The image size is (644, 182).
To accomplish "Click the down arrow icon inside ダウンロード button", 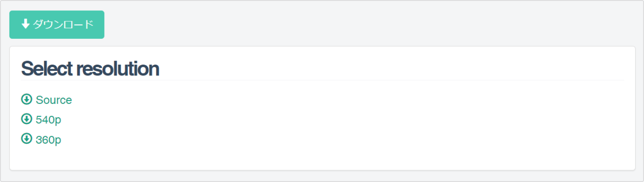I will click(25, 24).
